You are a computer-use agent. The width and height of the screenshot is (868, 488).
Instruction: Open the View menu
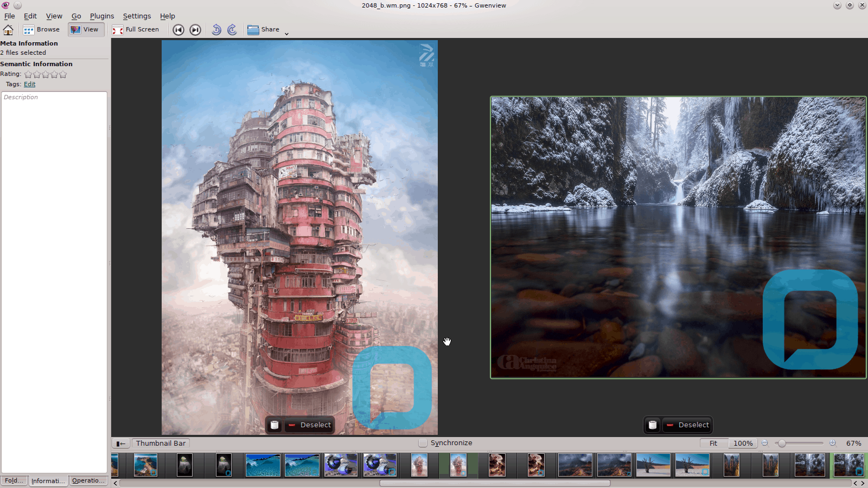pos(54,16)
